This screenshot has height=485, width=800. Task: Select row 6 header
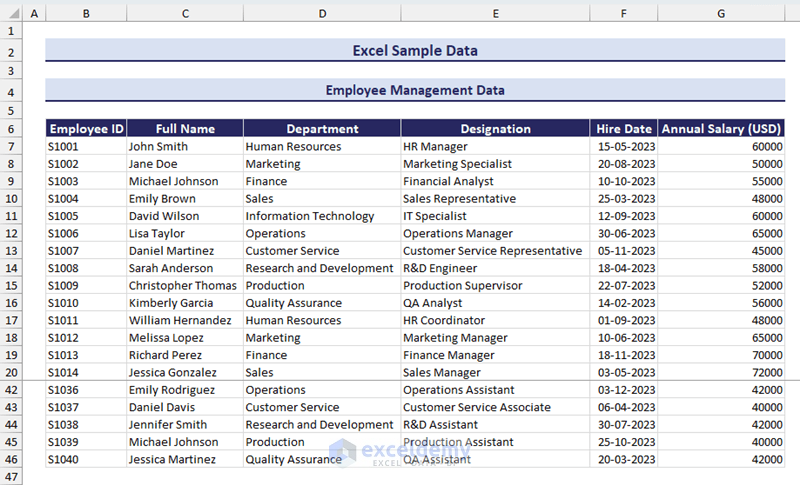(x=11, y=129)
